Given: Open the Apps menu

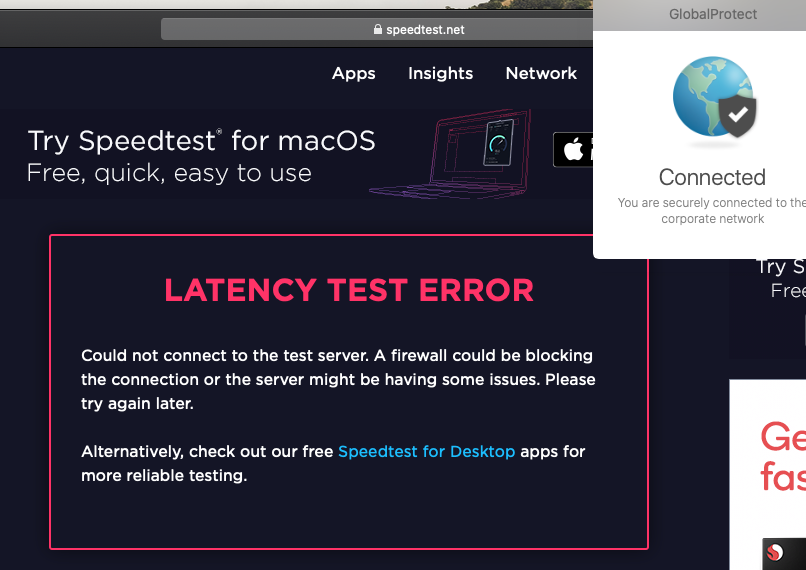Looking at the screenshot, I should coord(353,73).
